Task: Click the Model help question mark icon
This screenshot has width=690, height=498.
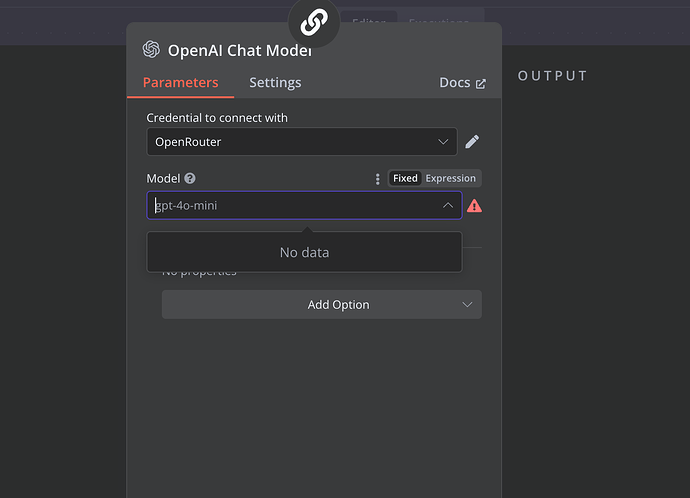Action: coord(190,178)
